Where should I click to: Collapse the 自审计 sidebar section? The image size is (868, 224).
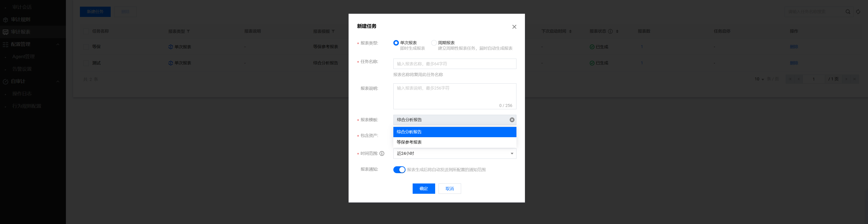58,81
